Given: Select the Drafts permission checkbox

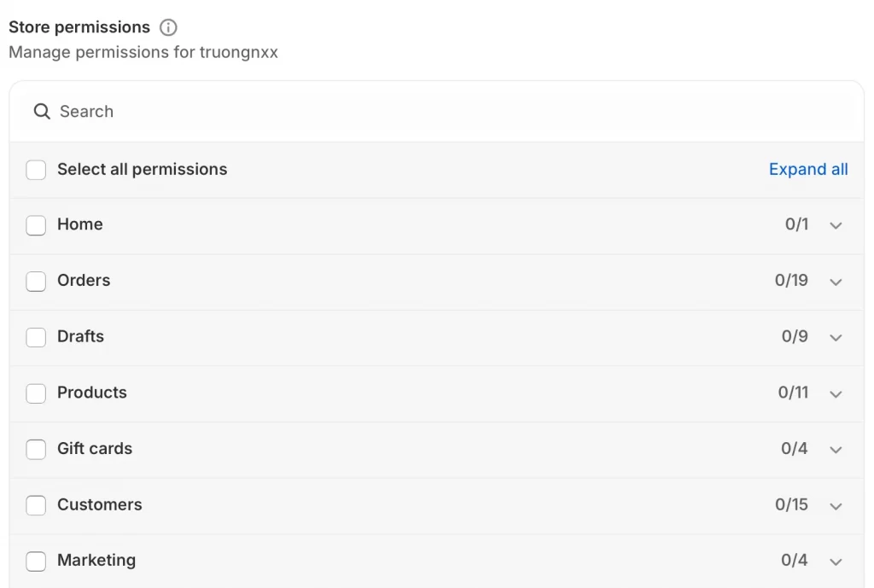Looking at the screenshot, I should pos(36,337).
